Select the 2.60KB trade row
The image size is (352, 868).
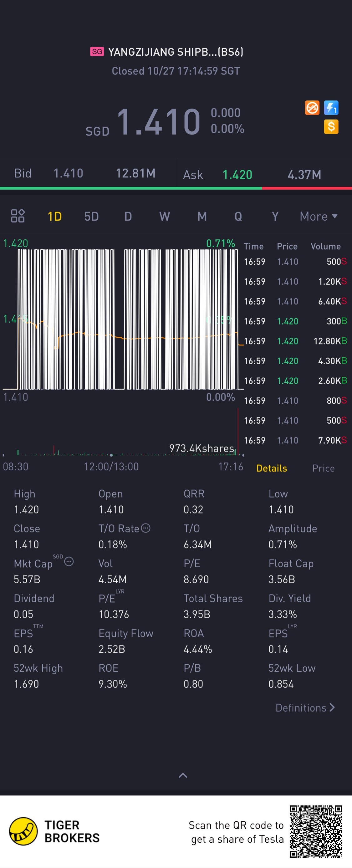[295, 381]
